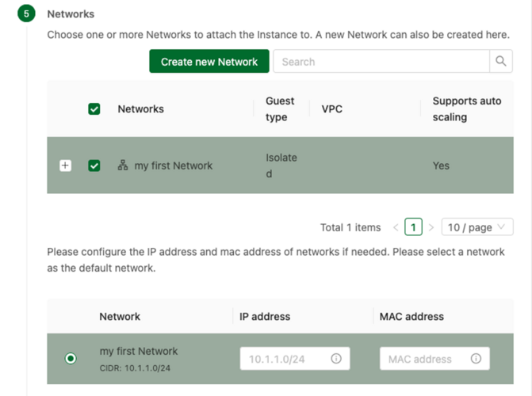Expand the my first Network row details
Image resolution: width=532 pixels, height=396 pixels.
(66, 166)
